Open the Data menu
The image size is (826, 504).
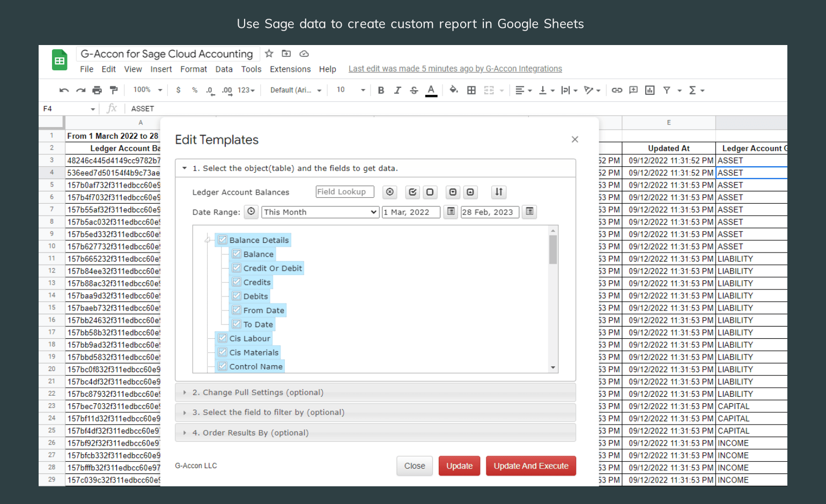point(224,69)
